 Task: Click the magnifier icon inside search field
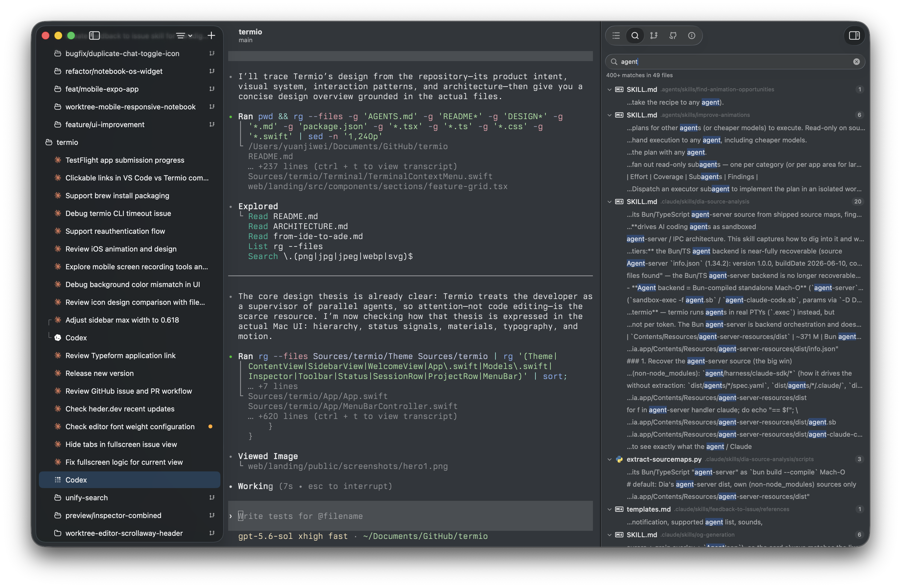(x=614, y=62)
